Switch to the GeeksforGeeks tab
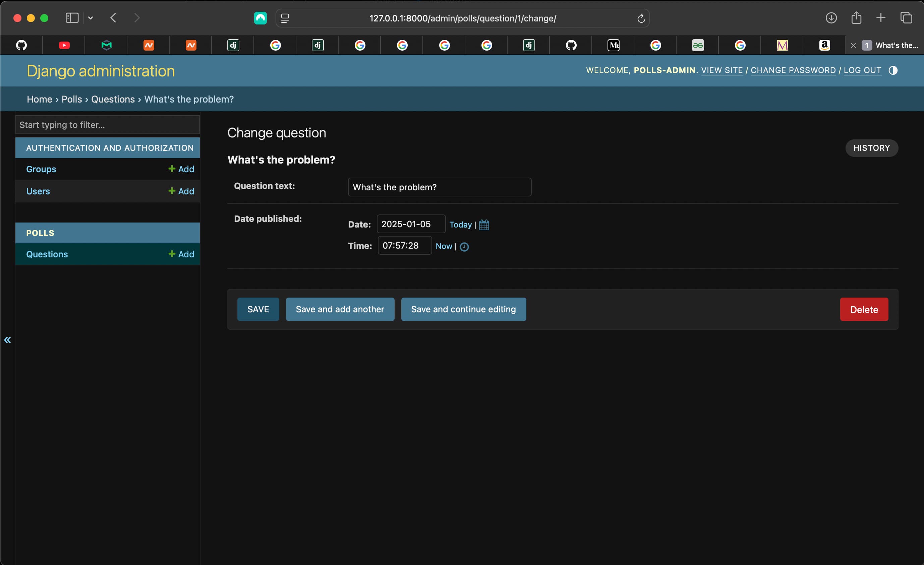Image resolution: width=924 pixels, height=565 pixels. (x=697, y=45)
